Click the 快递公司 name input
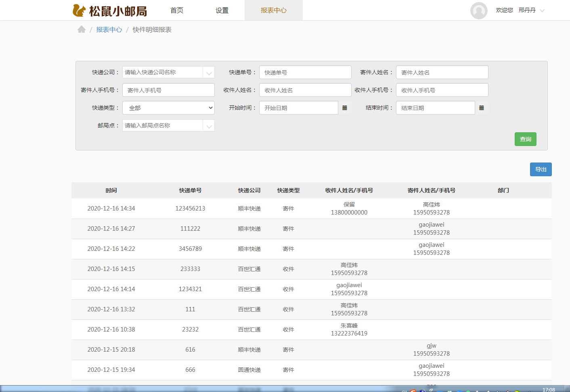570x392 pixels. pyautogui.click(x=163, y=72)
